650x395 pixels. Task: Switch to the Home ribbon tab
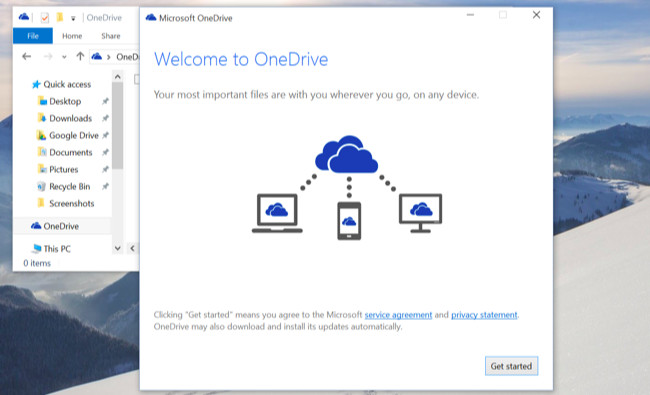72,36
